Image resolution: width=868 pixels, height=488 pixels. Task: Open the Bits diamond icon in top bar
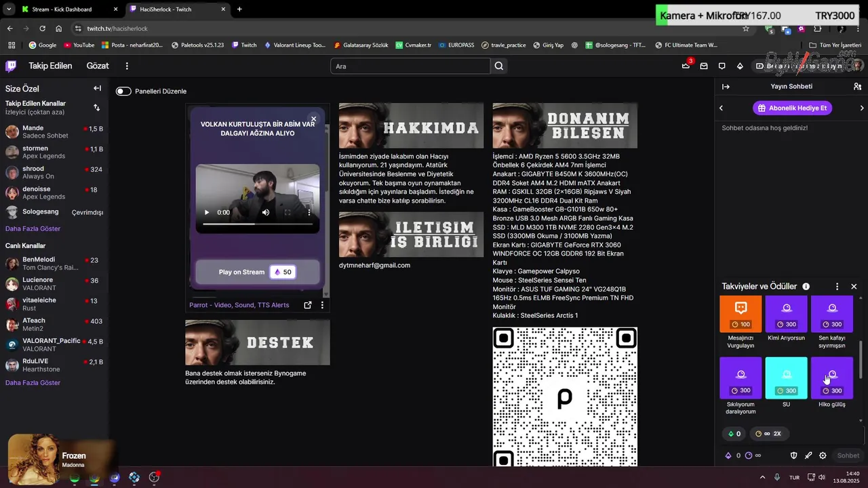[740, 66]
